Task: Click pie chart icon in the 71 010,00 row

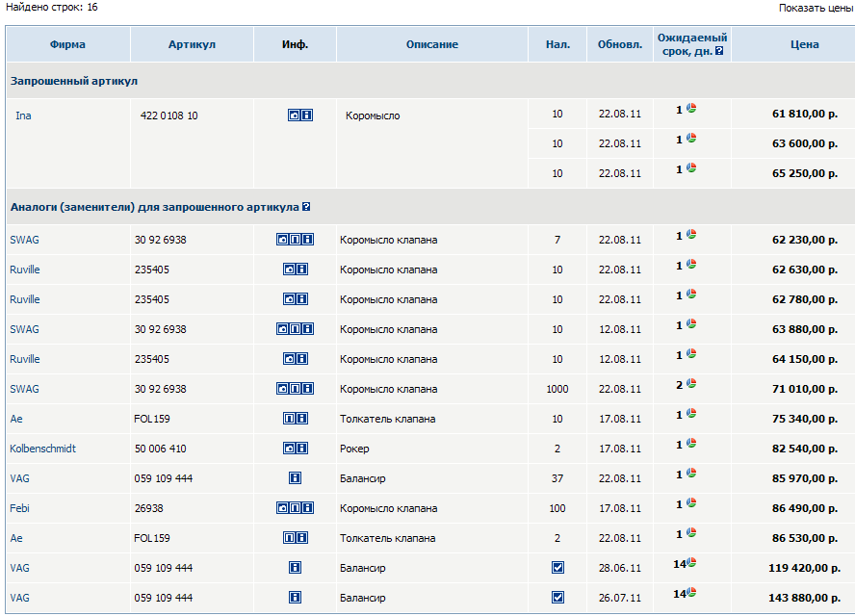Action: click(x=691, y=384)
